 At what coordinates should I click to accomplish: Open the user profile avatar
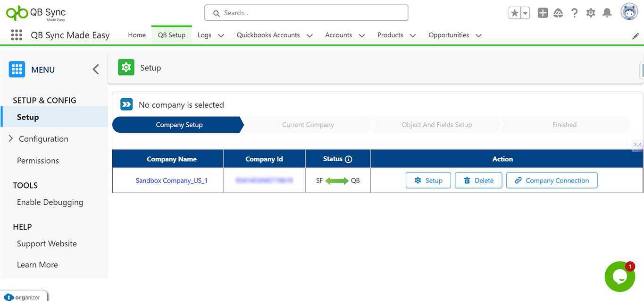pos(629,12)
